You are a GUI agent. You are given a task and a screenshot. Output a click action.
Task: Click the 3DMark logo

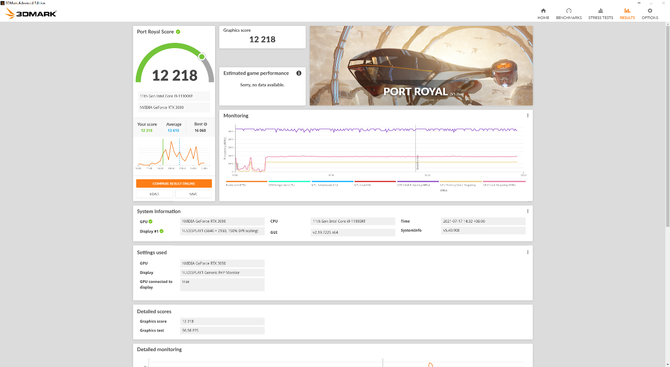(x=31, y=14)
